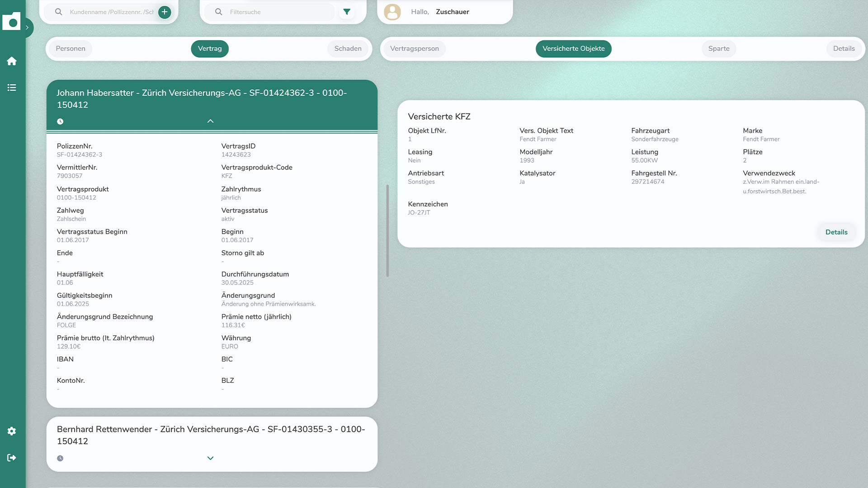Switch to the Personen tab

[71, 49]
